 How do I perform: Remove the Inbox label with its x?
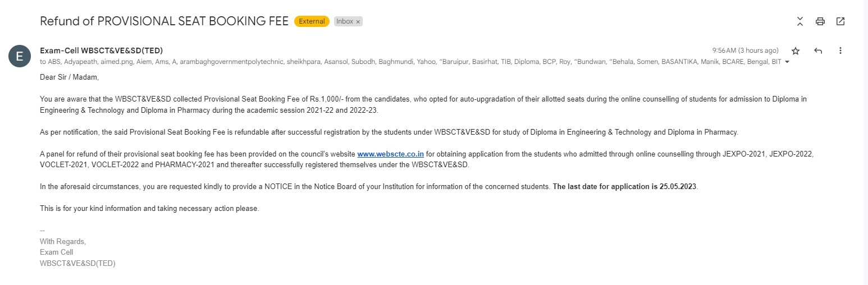point(358,21)
